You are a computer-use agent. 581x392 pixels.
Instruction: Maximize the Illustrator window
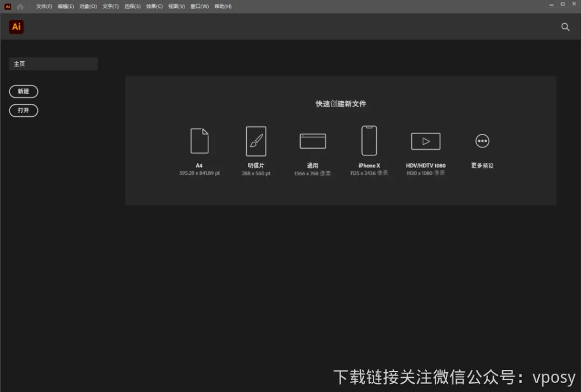click(x=562, y=4)
